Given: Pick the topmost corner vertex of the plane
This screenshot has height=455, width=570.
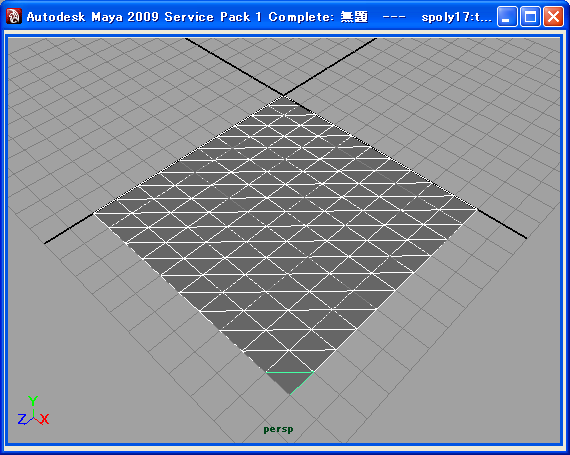Looking at the screenshot, I should (x=283, y=96).
